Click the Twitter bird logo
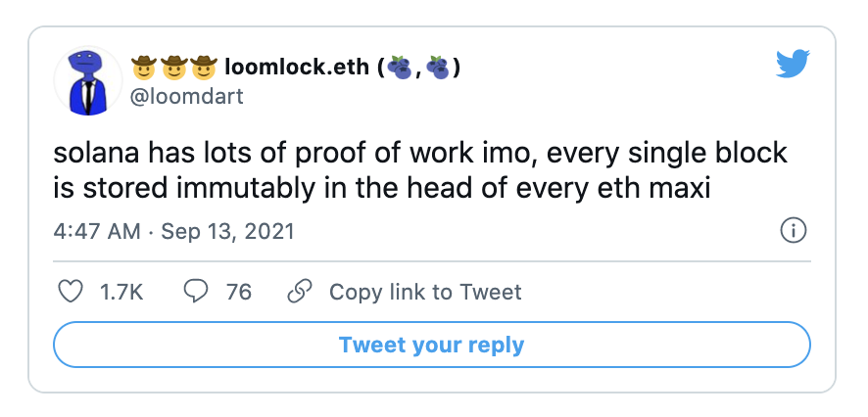868x417 pixels. coord(793,66)
